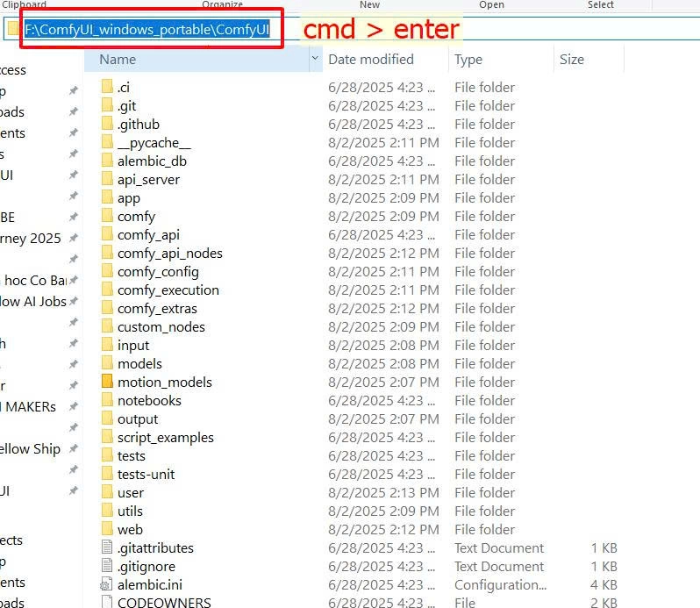Select the .git folder icon

pos(107,105)
